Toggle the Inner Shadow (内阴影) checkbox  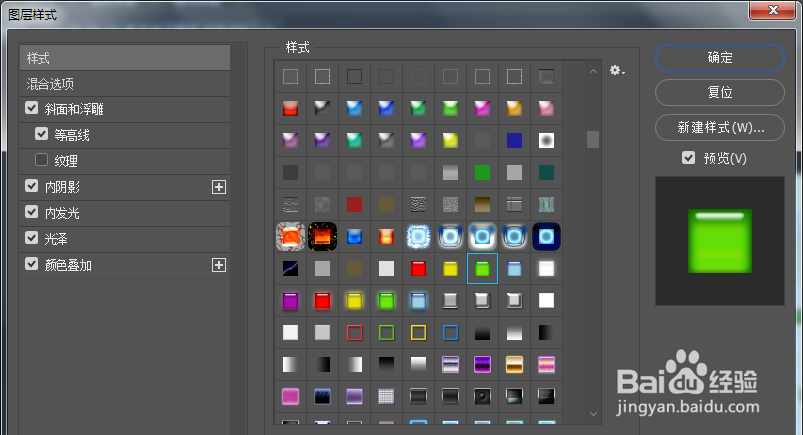coord(32,186)
